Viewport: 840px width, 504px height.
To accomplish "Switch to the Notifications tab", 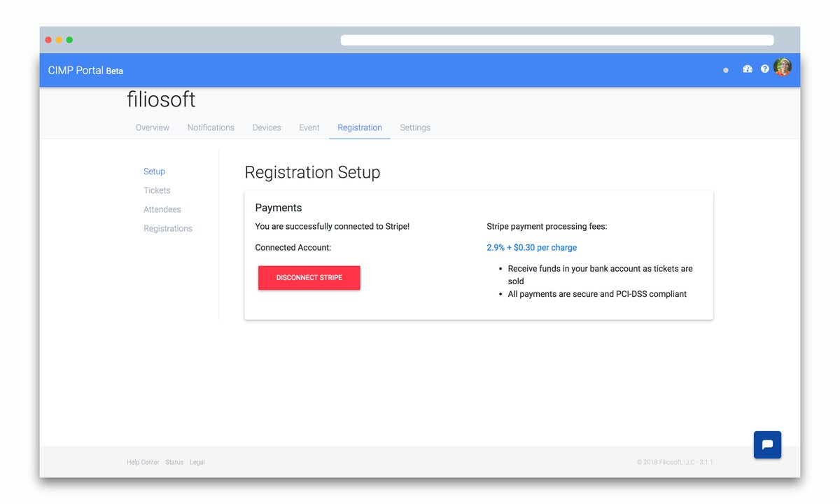I will (x=211, y=127).
